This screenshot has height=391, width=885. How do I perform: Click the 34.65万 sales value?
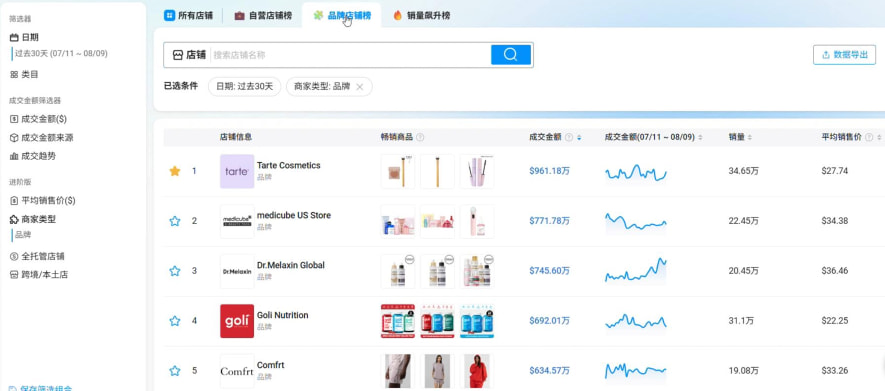[x=743, y=171]
